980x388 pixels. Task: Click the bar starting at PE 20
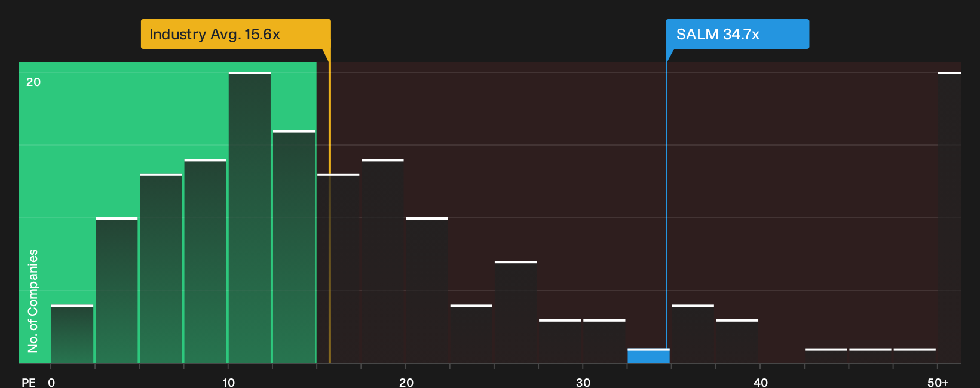(427, 290)
